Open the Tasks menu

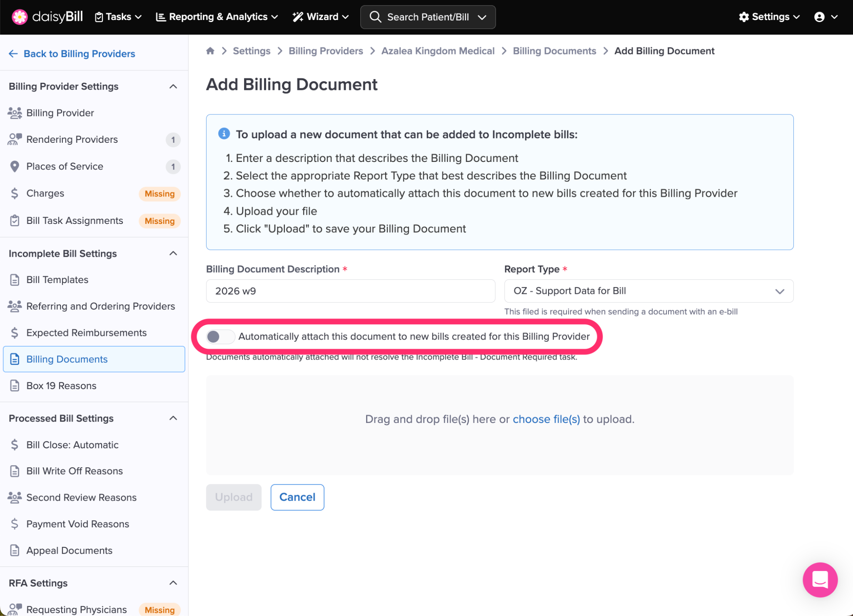point(118,17)
